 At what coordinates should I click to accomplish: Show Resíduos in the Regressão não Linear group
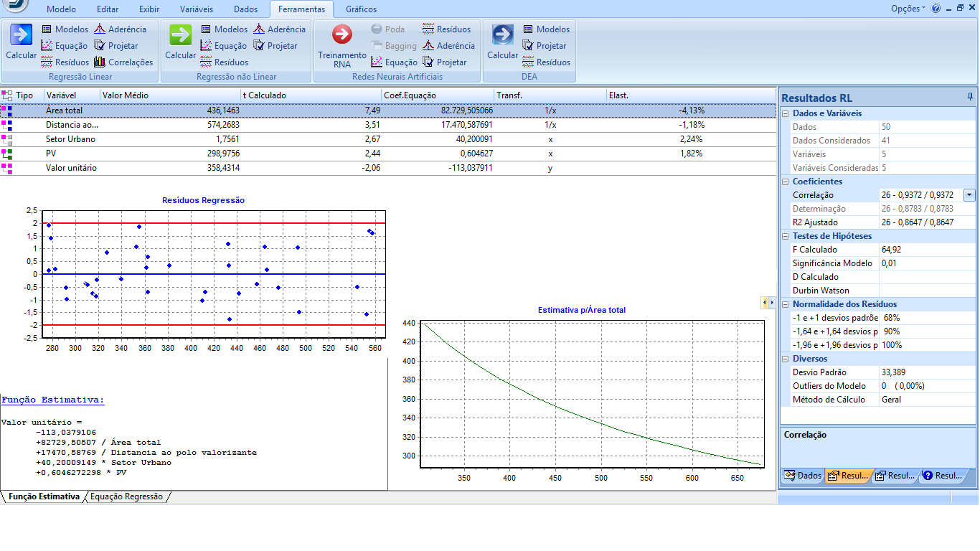tap(224, 62)
